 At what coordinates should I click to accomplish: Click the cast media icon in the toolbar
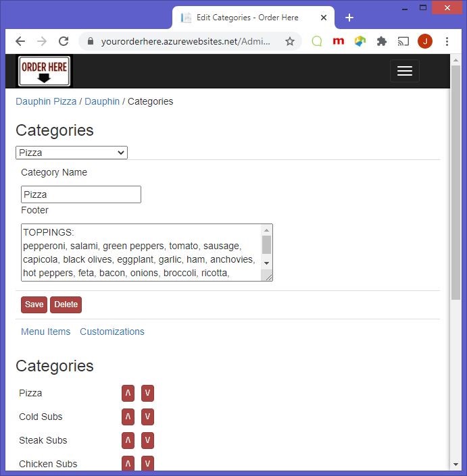[403, 41]
